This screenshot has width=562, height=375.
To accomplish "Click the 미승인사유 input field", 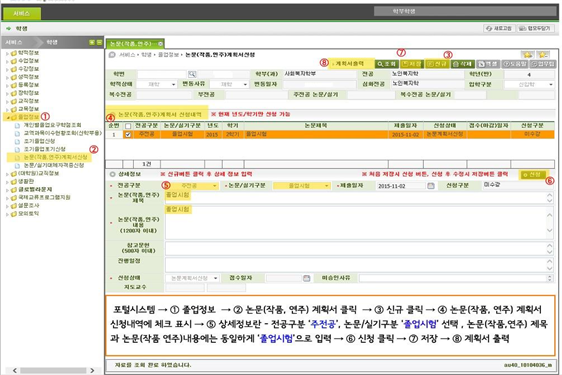I will [456, 278].
